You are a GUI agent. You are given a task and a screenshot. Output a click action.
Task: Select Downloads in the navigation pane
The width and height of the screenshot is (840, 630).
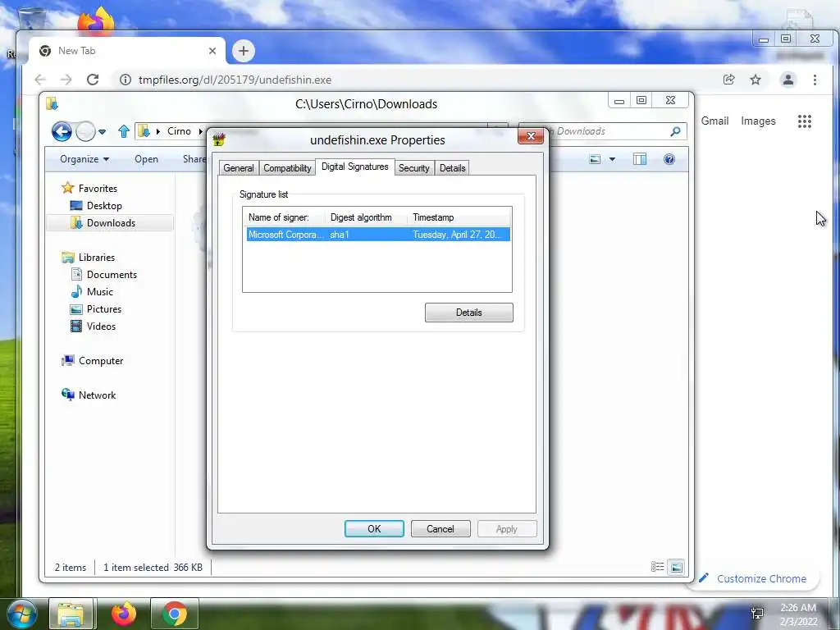click(x=110, y=223)
